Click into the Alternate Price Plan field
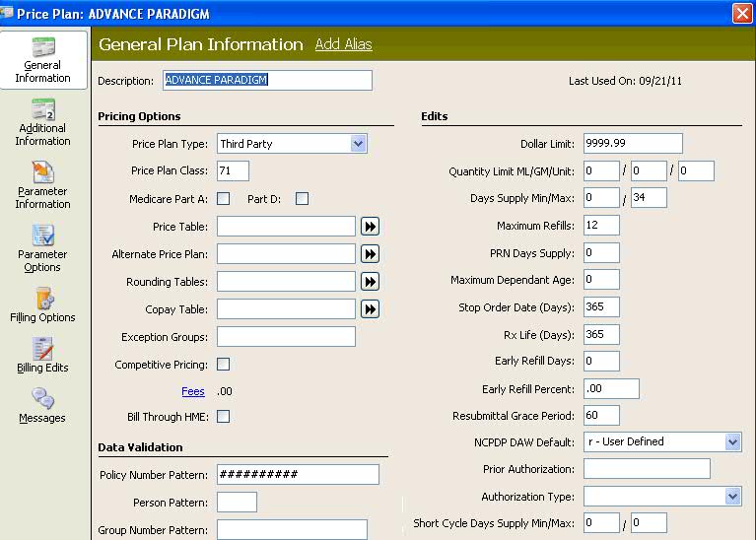Image resolution: width=756 pixels, height=540 pixels. click(x=286, y=254)
